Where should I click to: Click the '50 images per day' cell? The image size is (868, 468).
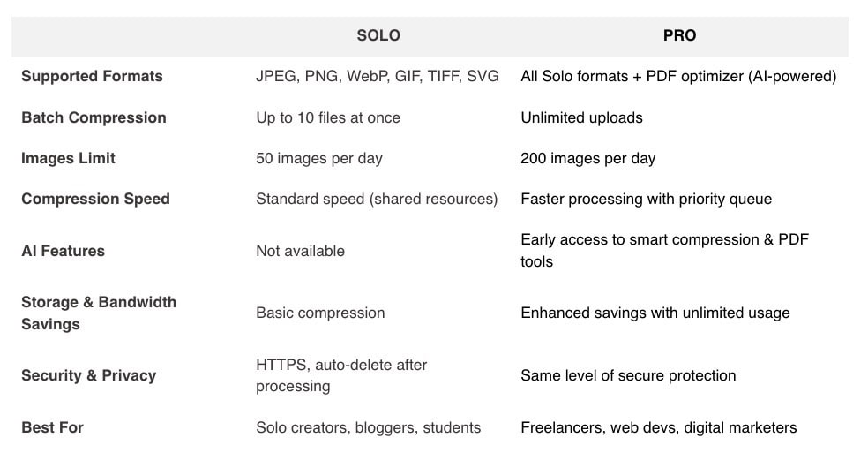point(318,158)
